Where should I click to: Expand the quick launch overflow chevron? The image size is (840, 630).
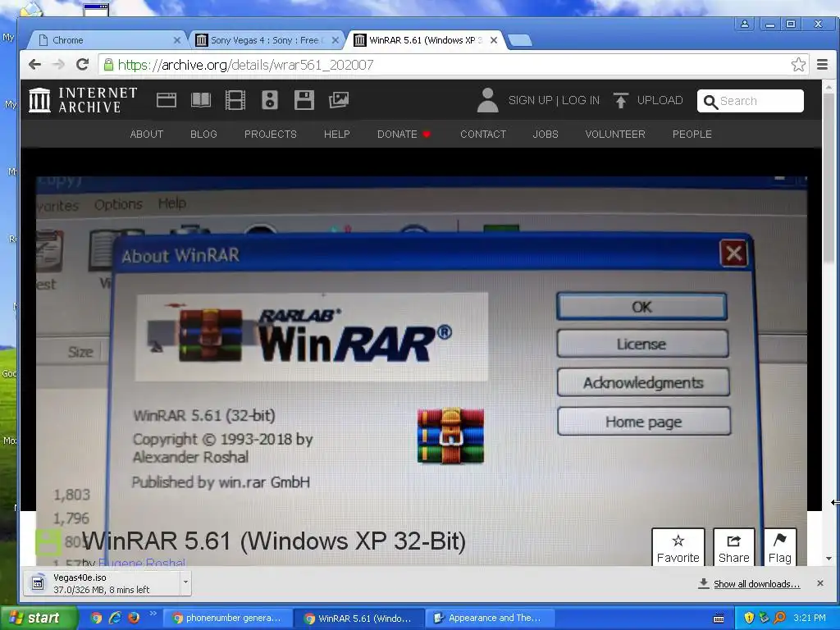pyautogui.click(x=153, y=614)
